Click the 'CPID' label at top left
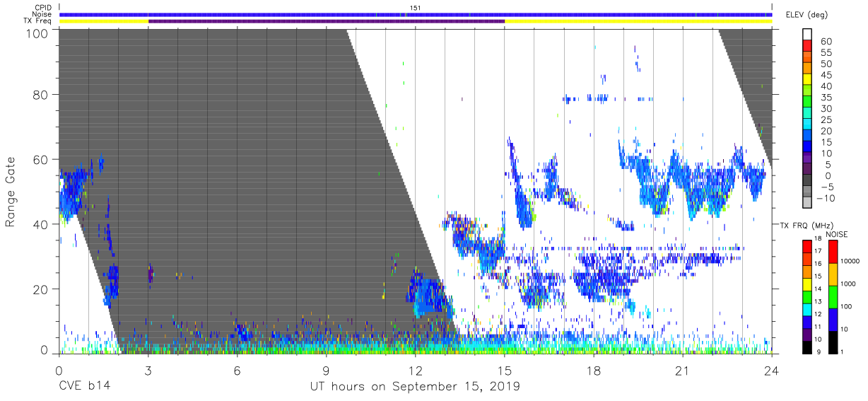868x401 pixels. point(43,8)
